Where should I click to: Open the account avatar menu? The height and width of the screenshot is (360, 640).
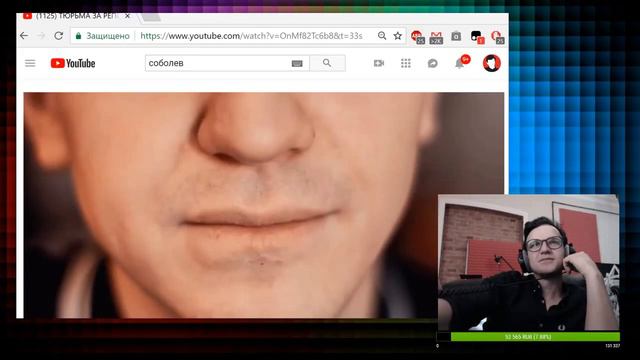pyautogui.click(x=491, y=63)
